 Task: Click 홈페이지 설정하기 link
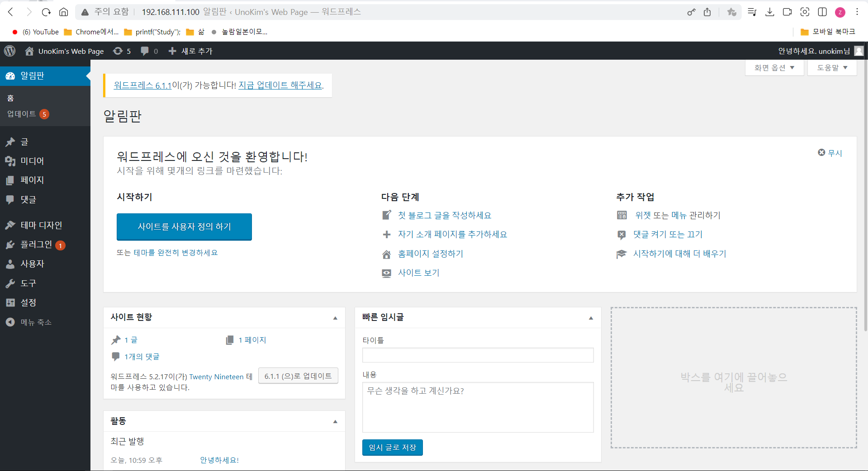point(431,254)
